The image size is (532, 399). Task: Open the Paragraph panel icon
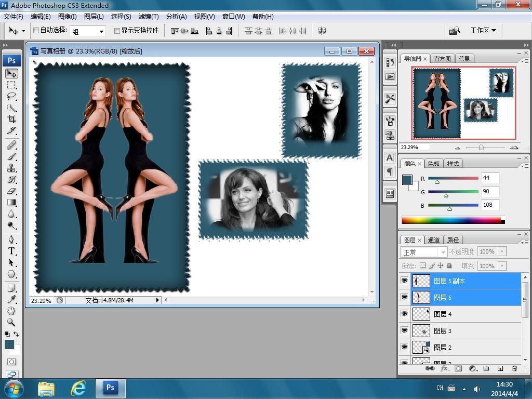[x=390, y=172]
